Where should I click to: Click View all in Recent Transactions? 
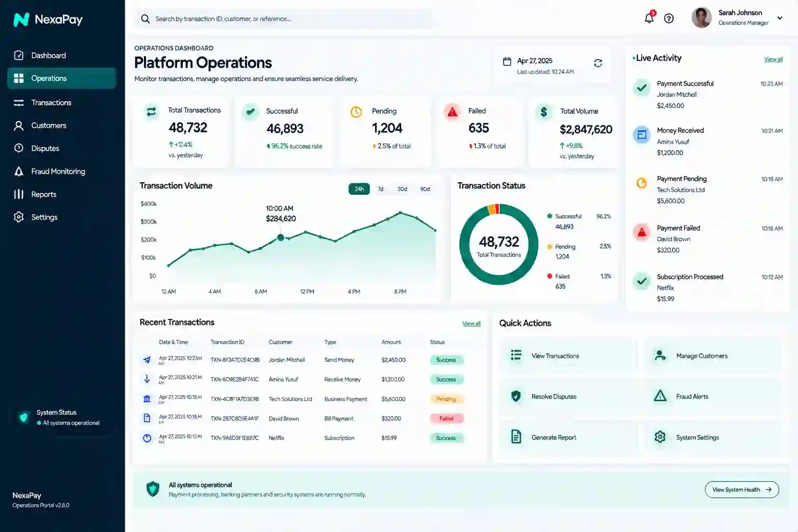[471, 324]
